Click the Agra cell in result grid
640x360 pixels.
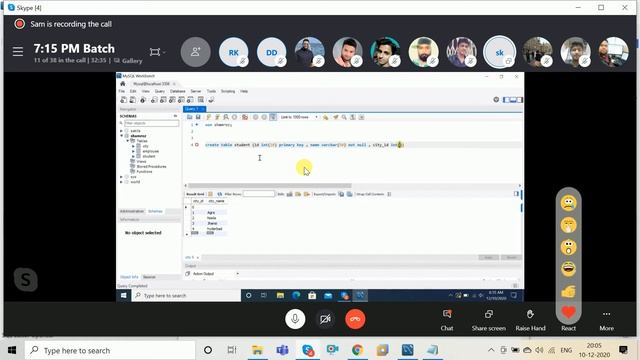tap(211, 213)
